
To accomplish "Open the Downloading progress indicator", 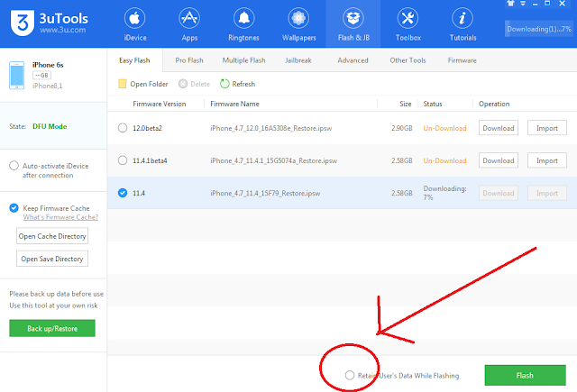I will pyautogui.click(x=539, y=29).
